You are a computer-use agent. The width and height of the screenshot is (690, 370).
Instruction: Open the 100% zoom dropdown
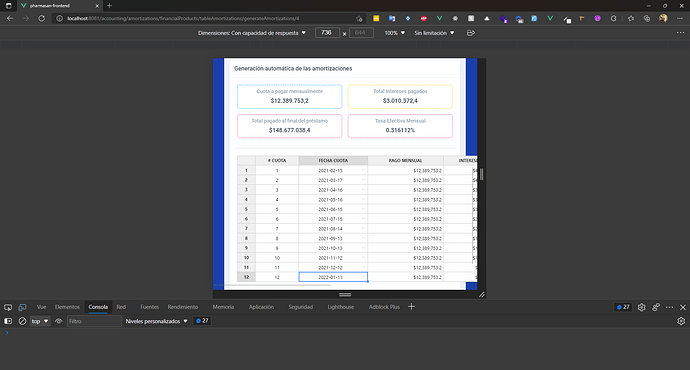[x=395, y=33]
